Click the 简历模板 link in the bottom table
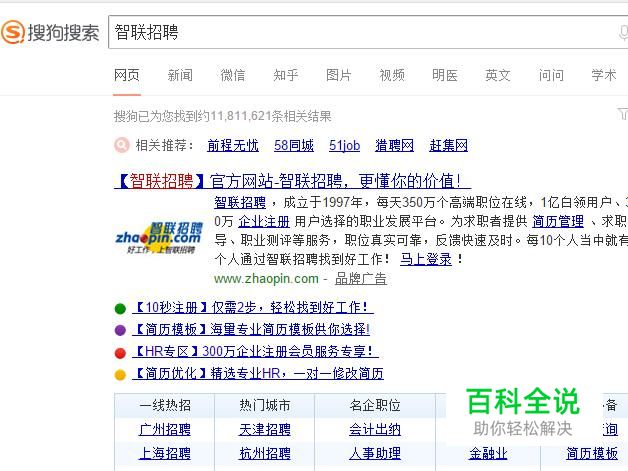The image size is (628, 471). 592,453
